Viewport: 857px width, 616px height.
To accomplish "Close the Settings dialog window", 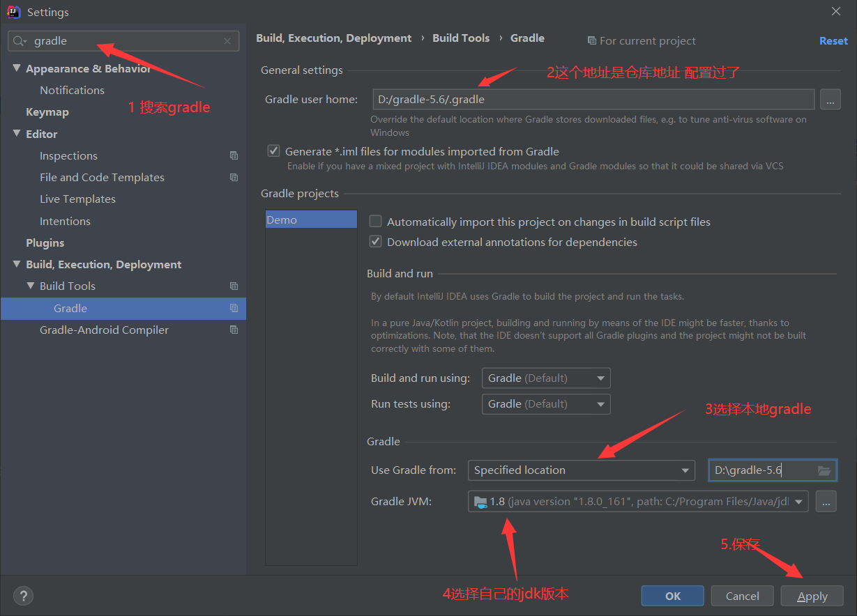I will point(836,11).
